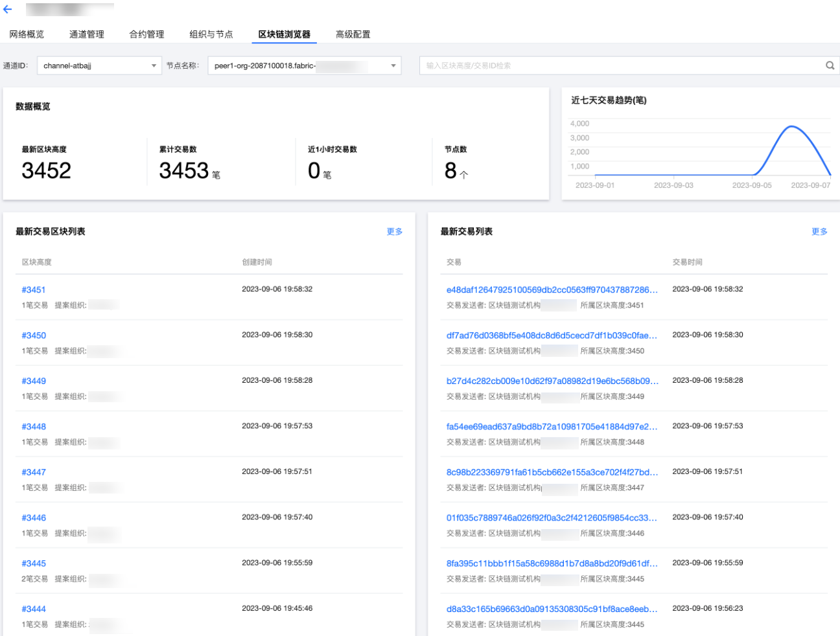The width and height of the screenshot is (840, 636).
Task: Open the 通道管理 tab
Action: (87, 34)
